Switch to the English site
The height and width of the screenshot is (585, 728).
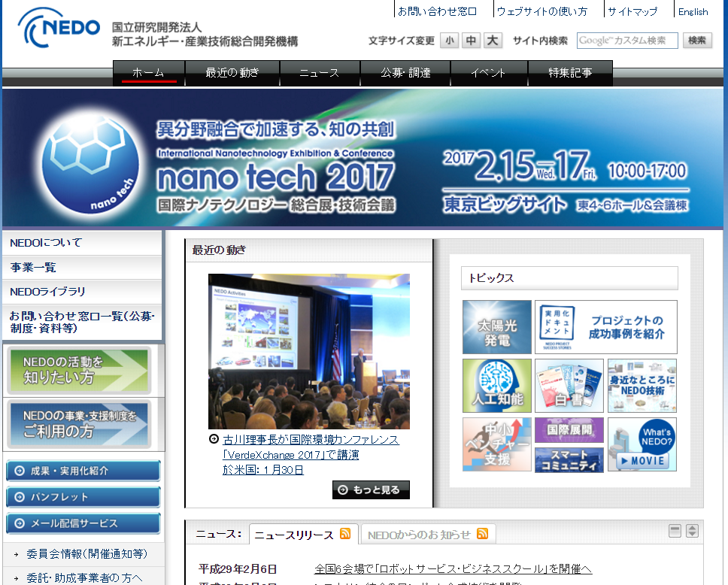point(693,11)
